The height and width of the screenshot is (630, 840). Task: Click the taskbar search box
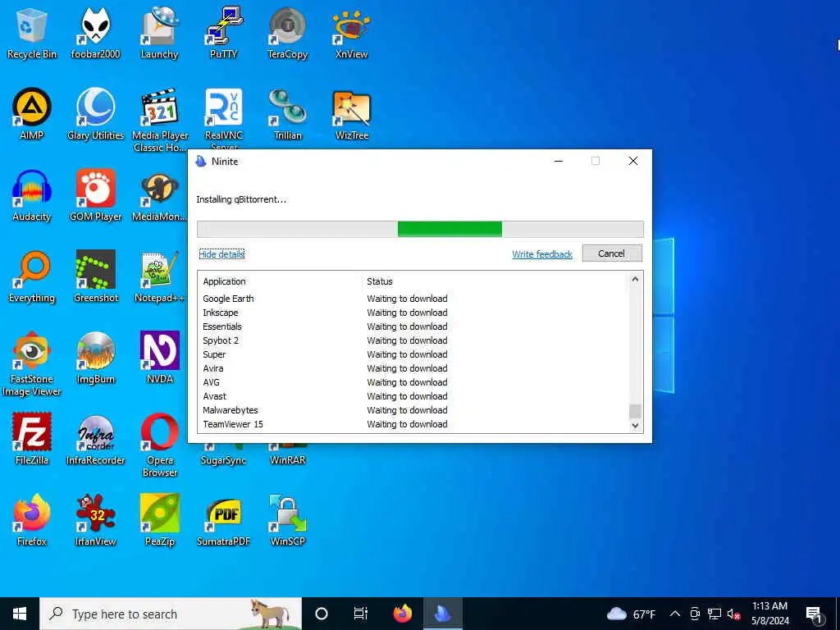(171, 614)
